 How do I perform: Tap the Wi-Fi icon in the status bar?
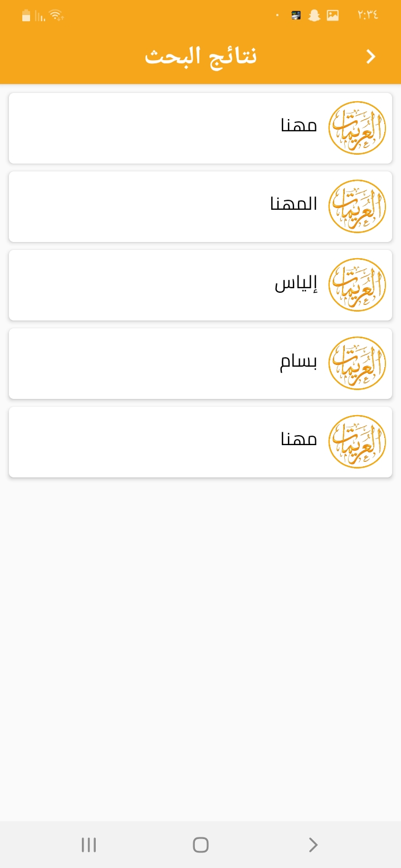[x=56, y=16]
